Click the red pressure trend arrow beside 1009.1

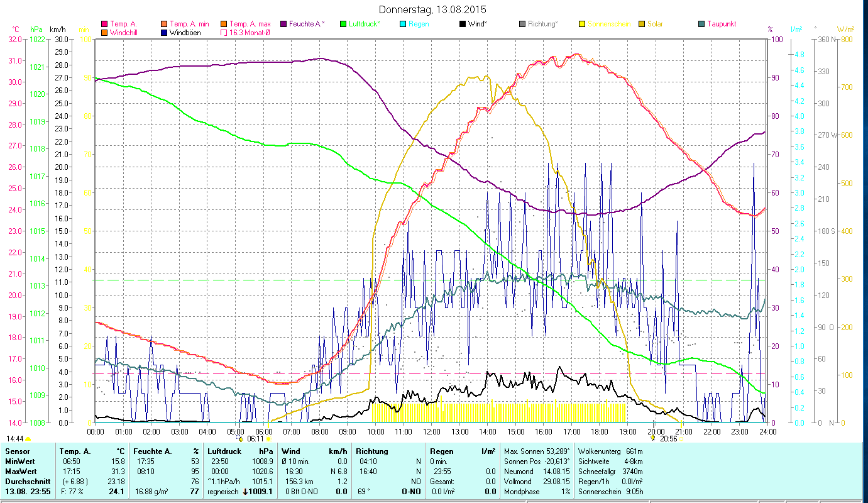pos(245,492)
